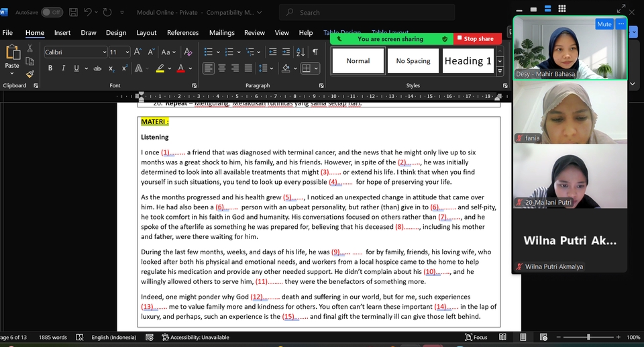Apply the No Spacing style

pos(413,61)
